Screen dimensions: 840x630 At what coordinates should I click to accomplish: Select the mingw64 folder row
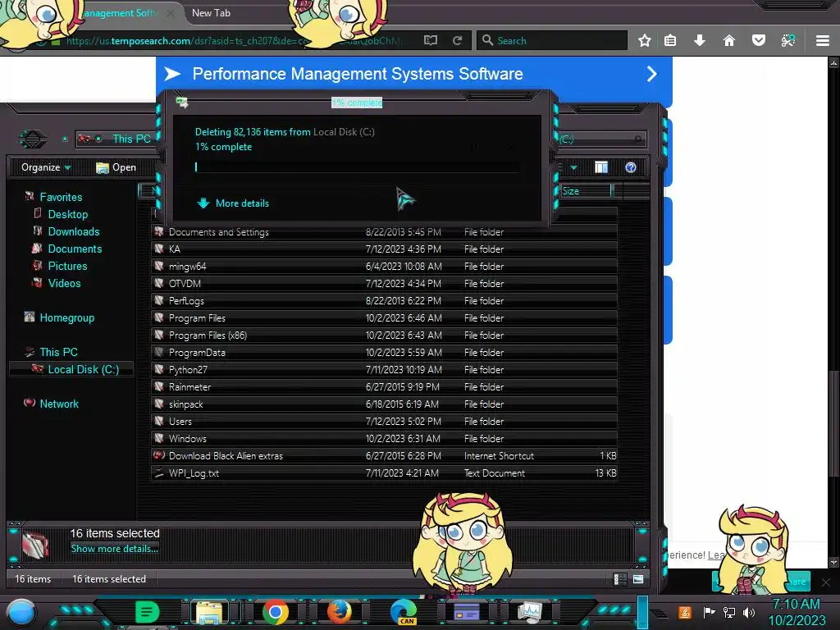[x=384, y=267]
